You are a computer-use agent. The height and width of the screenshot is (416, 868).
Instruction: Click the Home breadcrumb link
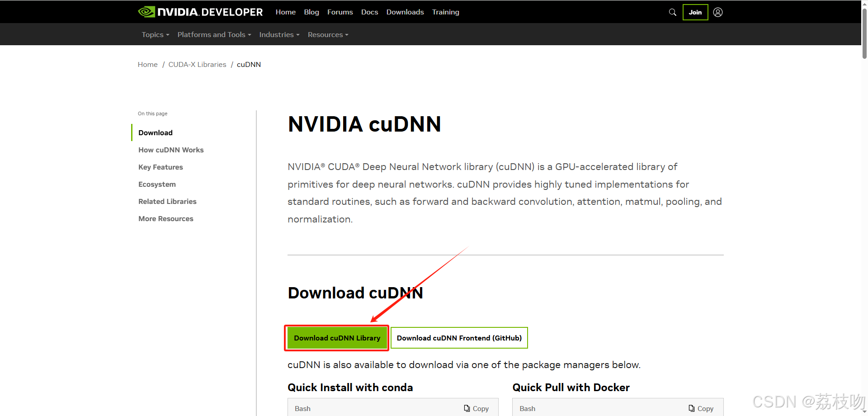tap(148, 64)
